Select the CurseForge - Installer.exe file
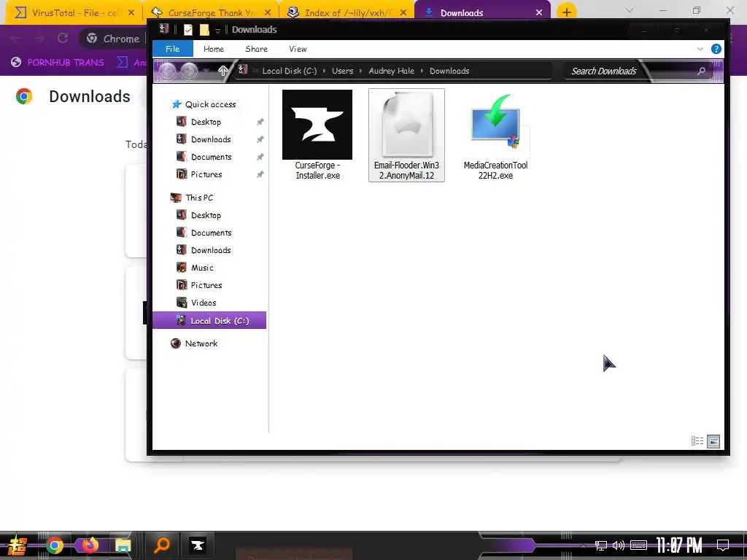 click(x=317, y=135)
